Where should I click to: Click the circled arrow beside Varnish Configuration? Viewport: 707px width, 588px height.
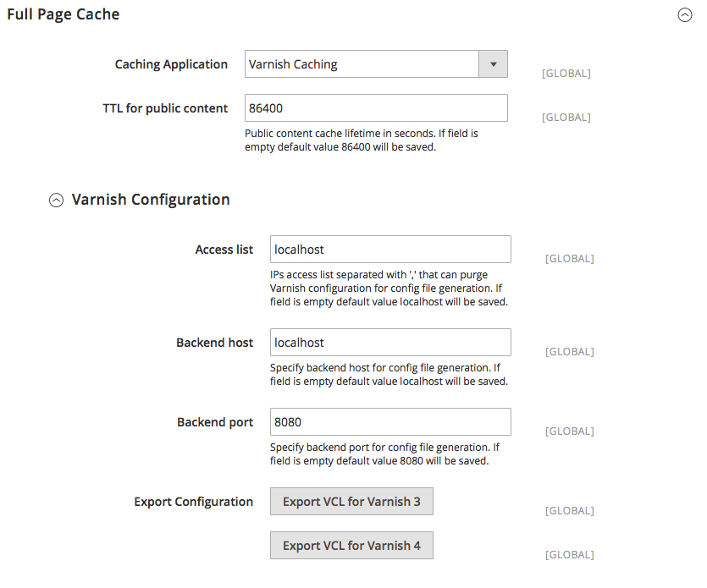coord(56,201)
